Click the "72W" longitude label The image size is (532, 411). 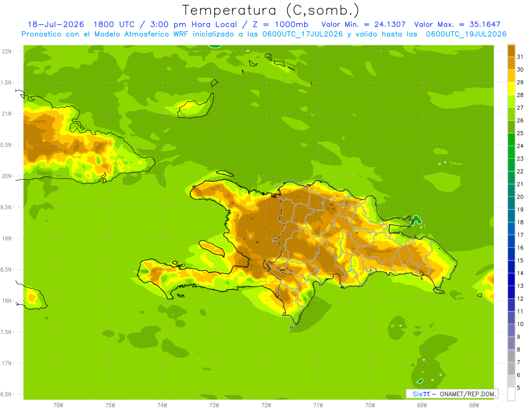[x=266, y=405]
